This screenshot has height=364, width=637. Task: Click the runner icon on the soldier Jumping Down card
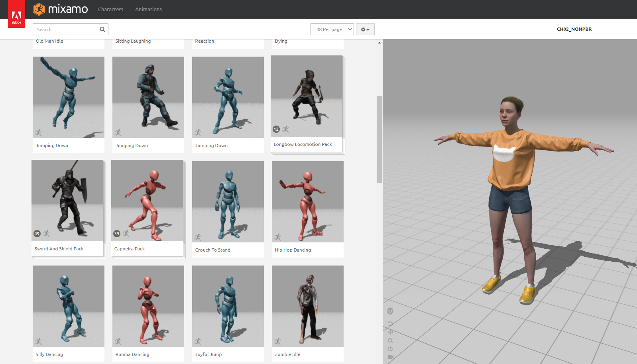tap(118, 133)
